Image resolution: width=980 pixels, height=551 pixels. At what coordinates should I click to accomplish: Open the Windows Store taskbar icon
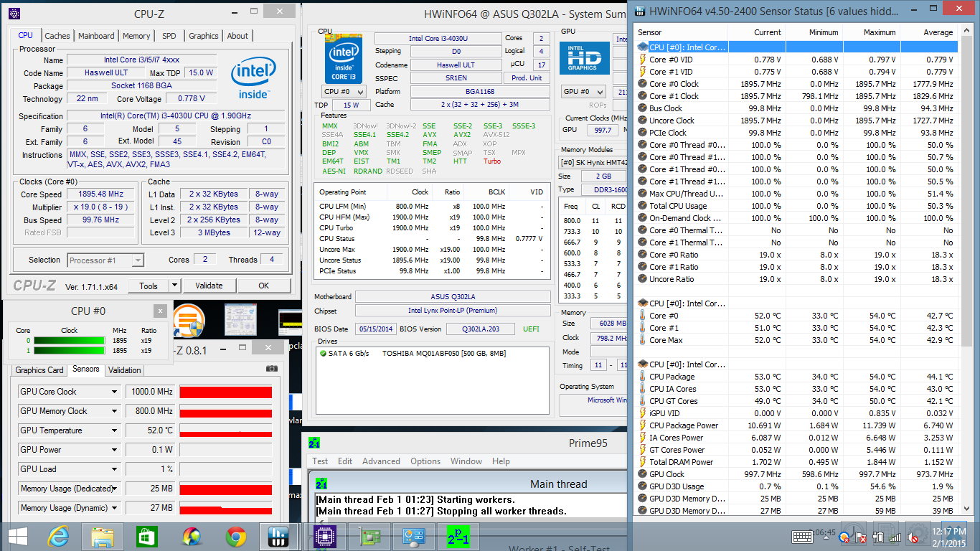[x=147, y=536]
